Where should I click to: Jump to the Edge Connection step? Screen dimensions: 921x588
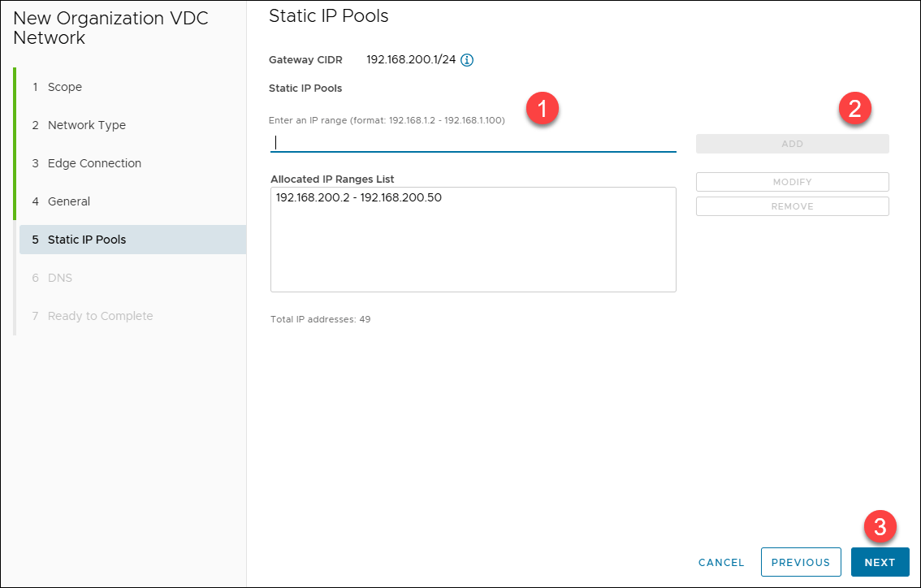(x=94, y=163)
